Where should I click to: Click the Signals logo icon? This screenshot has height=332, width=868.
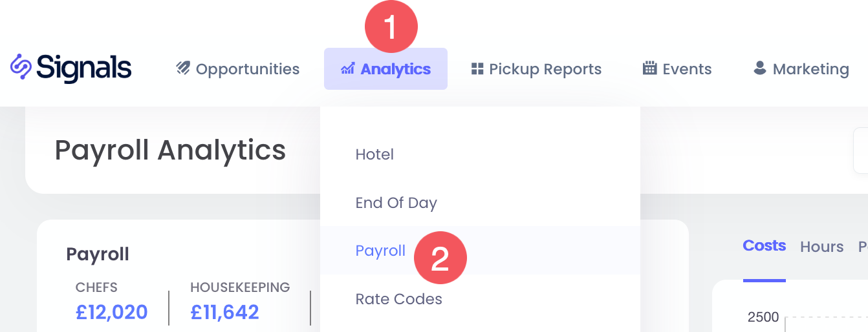pos(21,67)
